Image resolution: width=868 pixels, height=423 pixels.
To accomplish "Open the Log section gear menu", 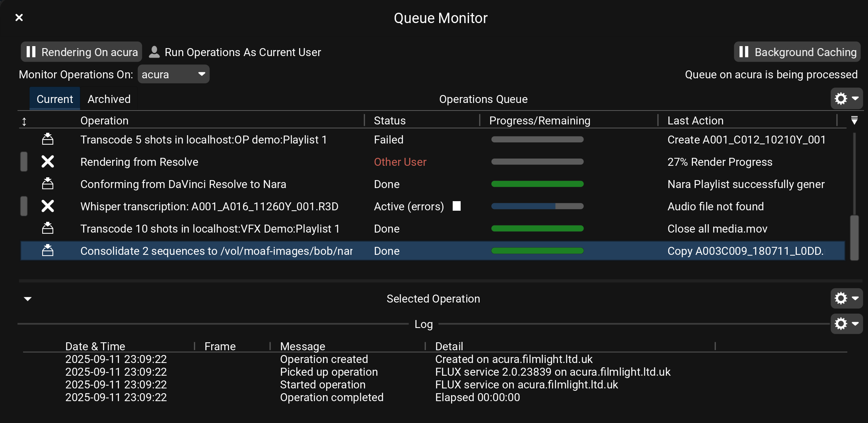I will (846, 324).
